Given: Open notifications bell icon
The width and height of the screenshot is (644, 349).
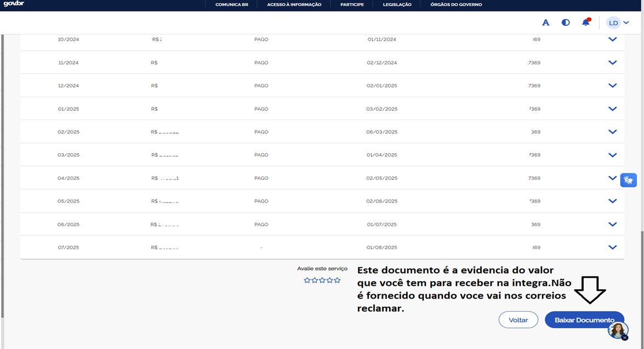Looking at the screenshot, I should click(586, 22).
